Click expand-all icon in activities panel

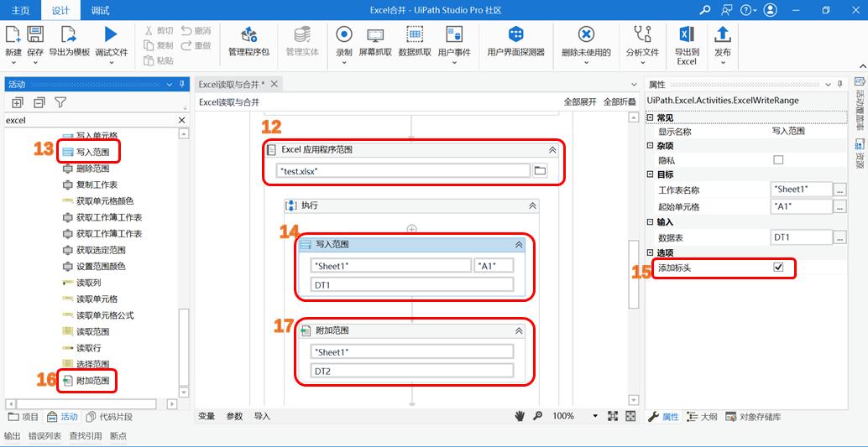coord(18,102)
